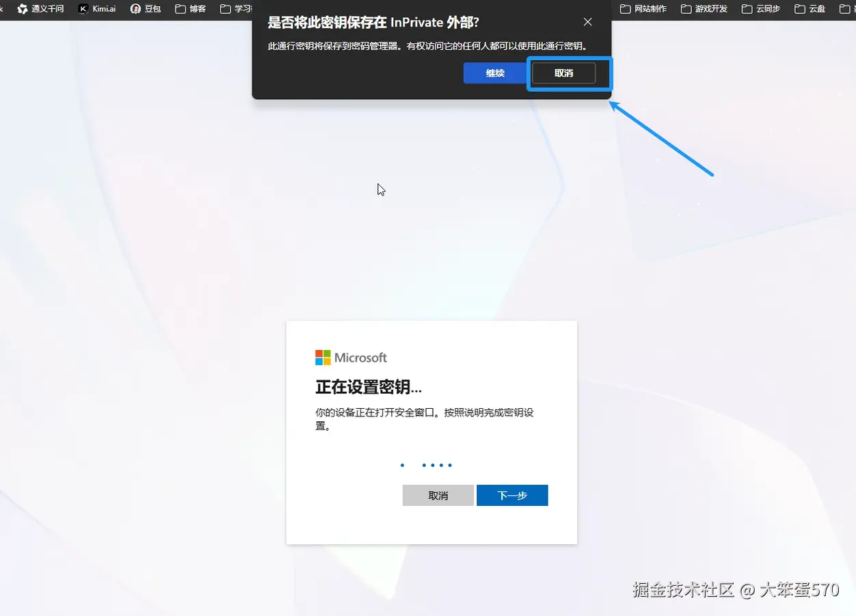Dismiss the InPrivate dialog with the X
856x616 pixels.
(x=587, y=21)
